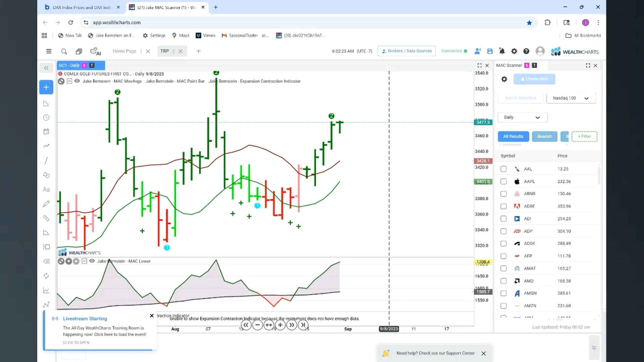Click the sync refresh arrows tool

46,276
